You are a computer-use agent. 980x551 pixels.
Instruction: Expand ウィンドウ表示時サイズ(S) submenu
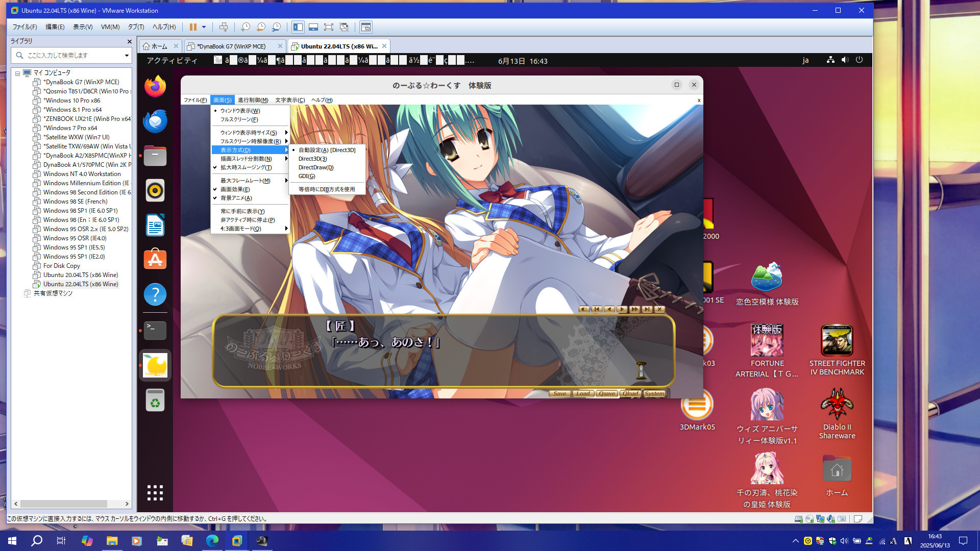pyautogui.click(x=250, y=133)
